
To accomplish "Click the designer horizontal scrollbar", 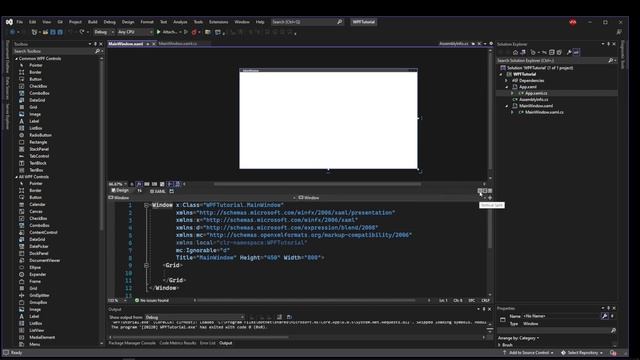I will (x=317, y=184).
